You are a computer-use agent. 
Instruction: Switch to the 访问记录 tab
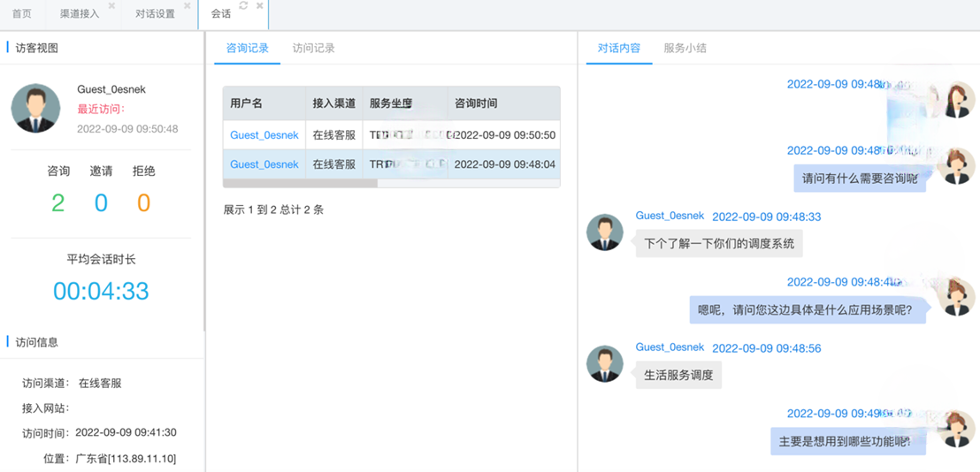coord(313,49)
